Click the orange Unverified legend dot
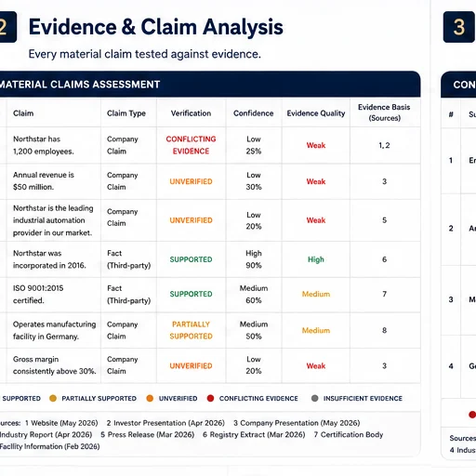 [150, 398]
